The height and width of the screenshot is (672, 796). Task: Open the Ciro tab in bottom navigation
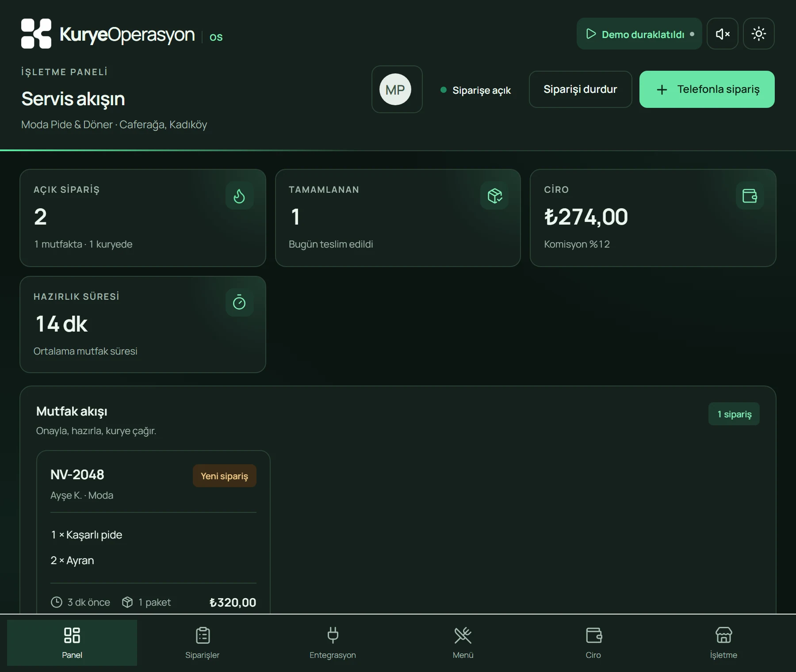[x=593, y=643]
